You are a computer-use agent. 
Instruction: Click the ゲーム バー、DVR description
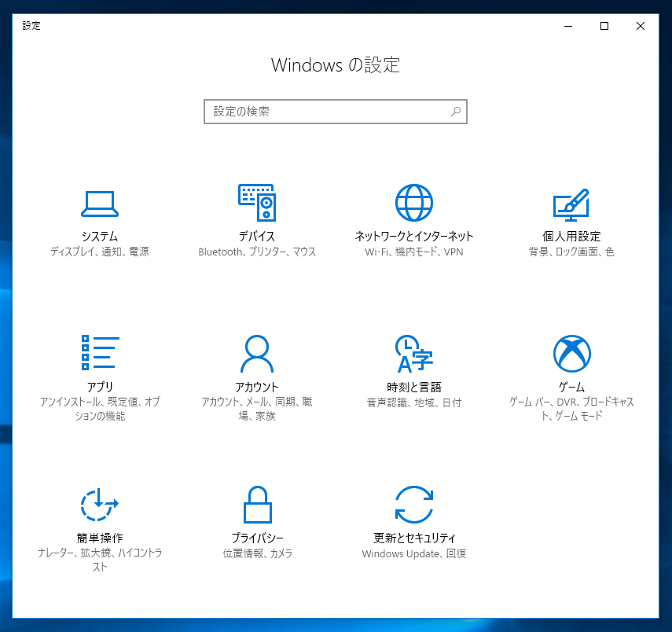point(571,409)
